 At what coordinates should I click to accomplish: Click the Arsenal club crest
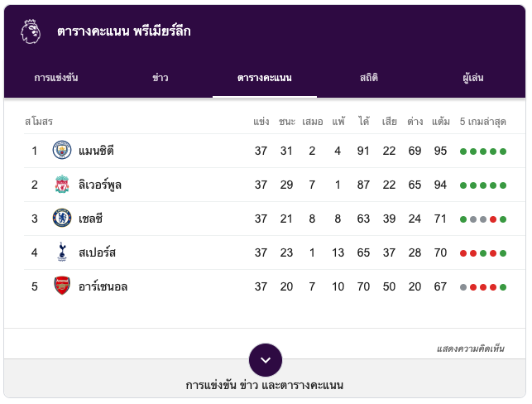(x=62, y=286)
